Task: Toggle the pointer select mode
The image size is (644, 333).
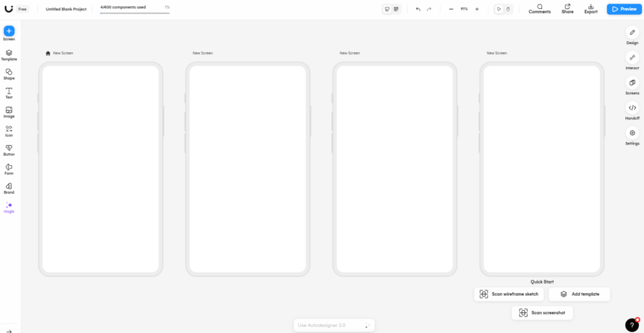Action: pos(499,9)
